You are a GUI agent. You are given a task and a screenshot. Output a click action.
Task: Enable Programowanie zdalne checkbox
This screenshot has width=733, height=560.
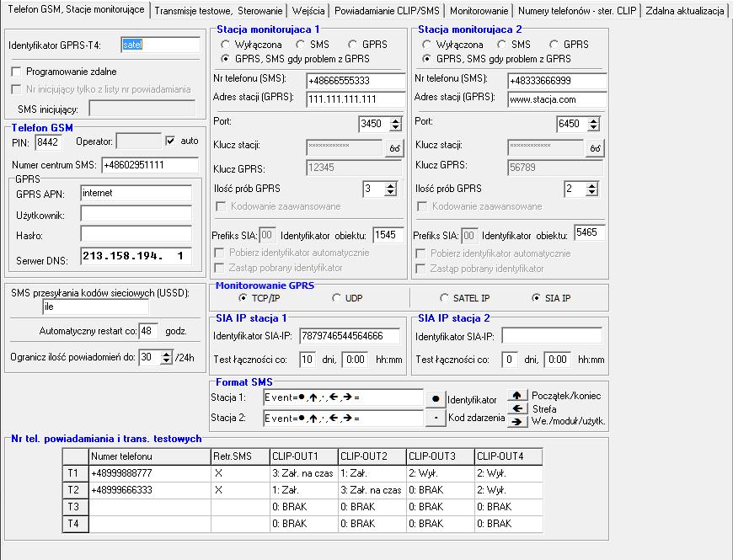tap(16, 72)
